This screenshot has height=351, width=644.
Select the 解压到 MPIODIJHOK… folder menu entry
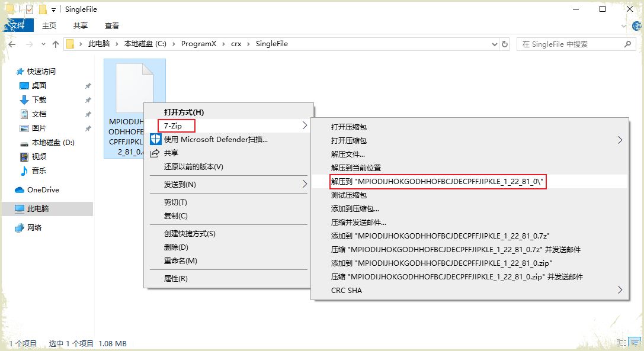pyautogui.click(x=437, y=182)
